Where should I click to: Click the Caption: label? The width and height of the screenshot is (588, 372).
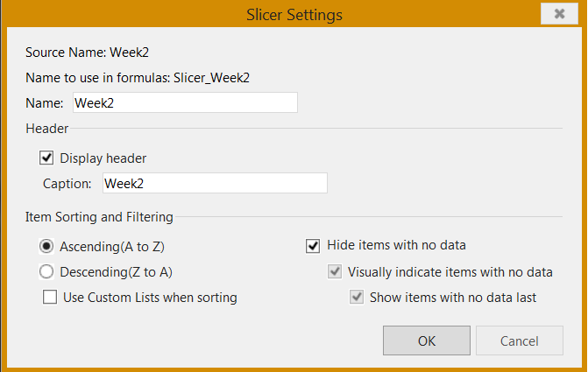67,184
